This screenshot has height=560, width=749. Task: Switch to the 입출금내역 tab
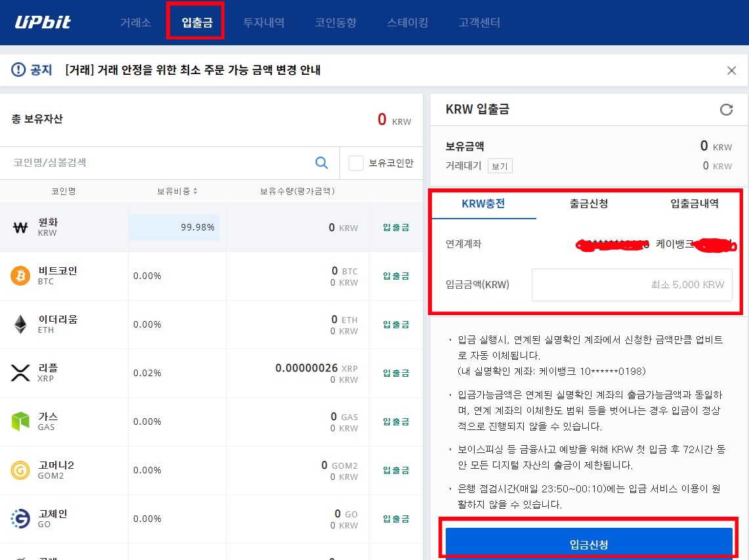(694, 204)
